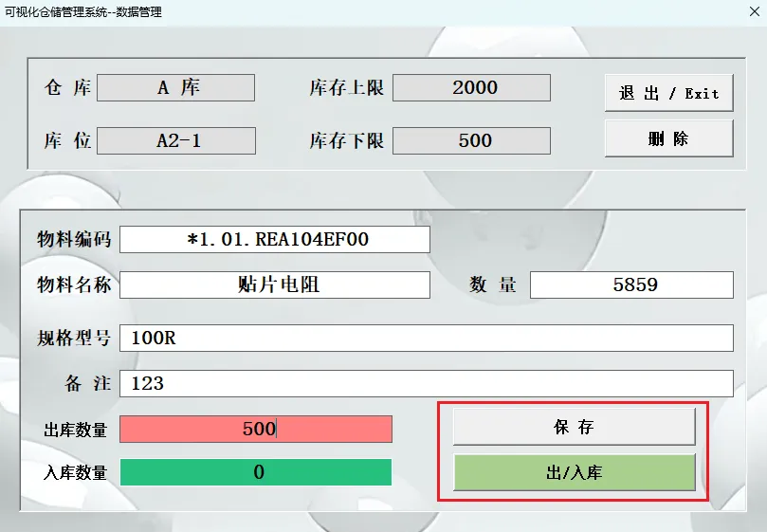
Task: Click the 物料编码 label
Action: coord(74,239)
